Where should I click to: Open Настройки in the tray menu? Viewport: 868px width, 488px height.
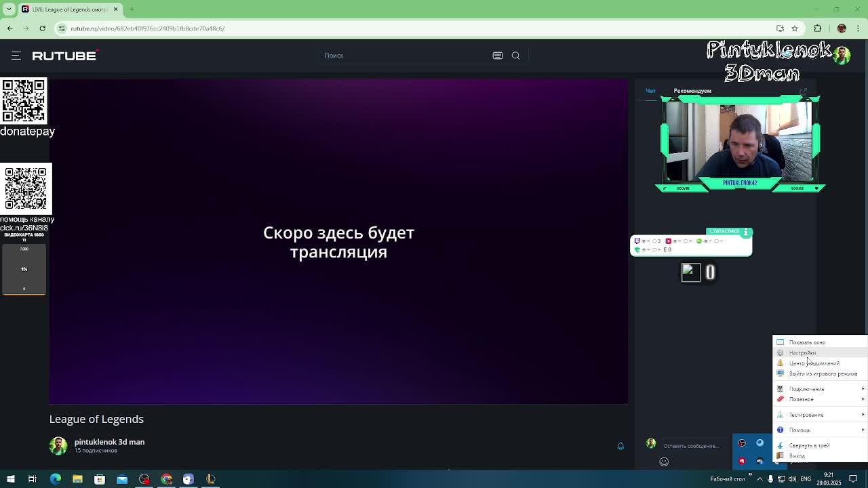(820, 352)
